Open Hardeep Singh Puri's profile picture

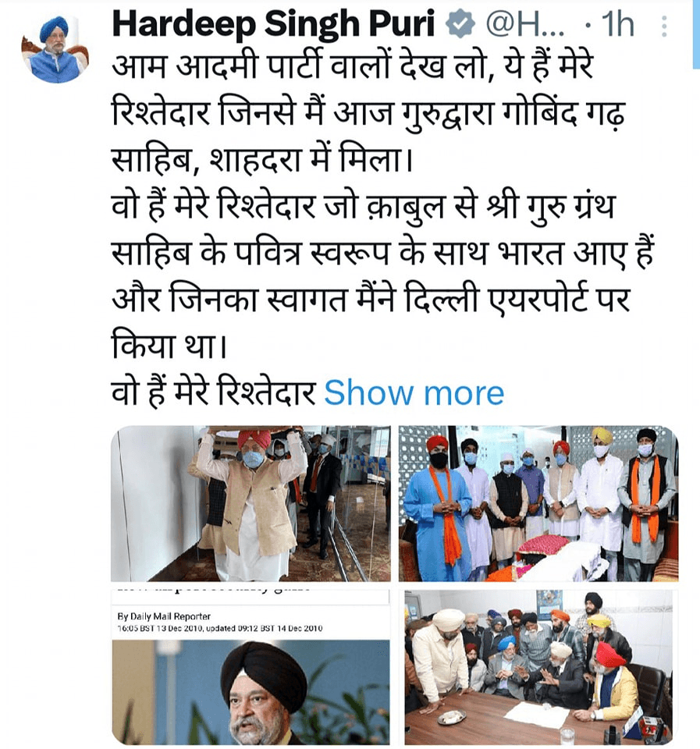point(55,49)
